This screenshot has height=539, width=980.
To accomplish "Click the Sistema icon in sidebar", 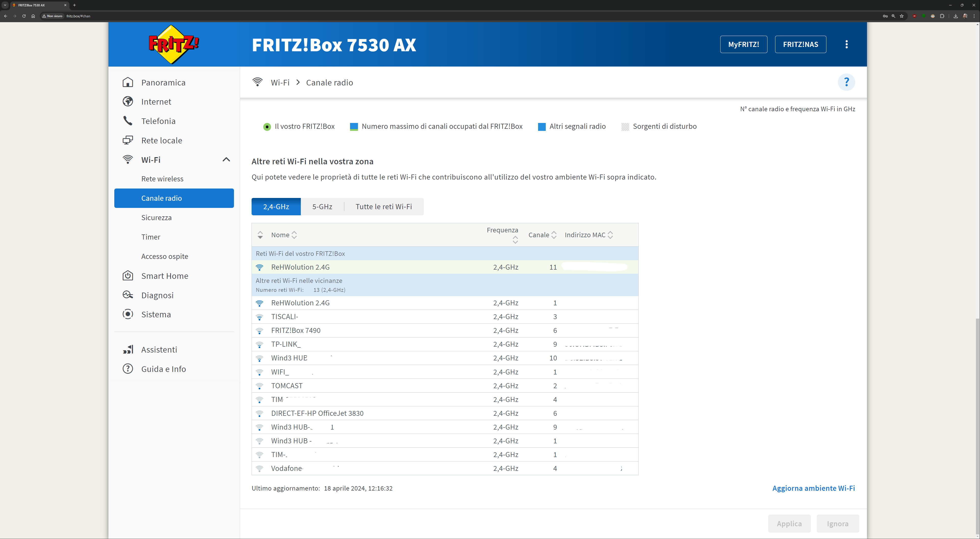I will pos(128,314).
